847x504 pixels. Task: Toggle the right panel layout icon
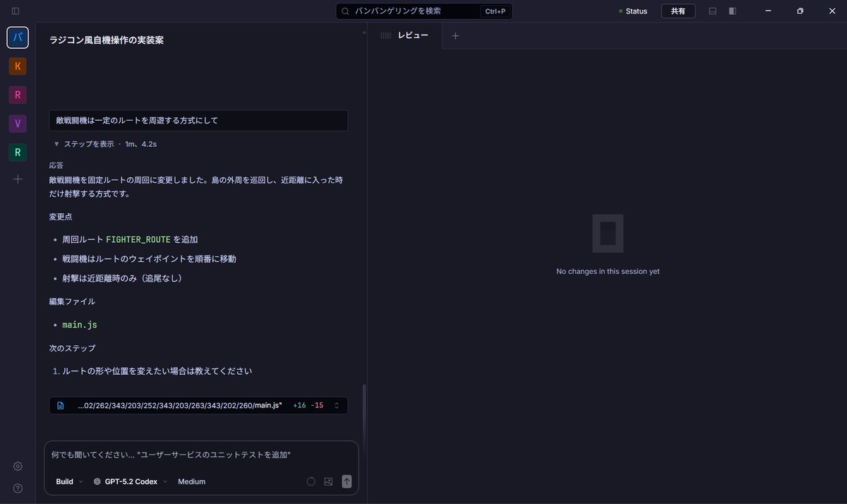click(732, 11)
